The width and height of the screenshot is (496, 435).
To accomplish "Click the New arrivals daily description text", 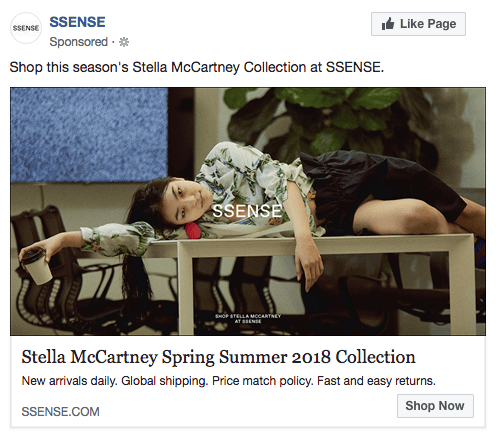I will pos(229,381).
